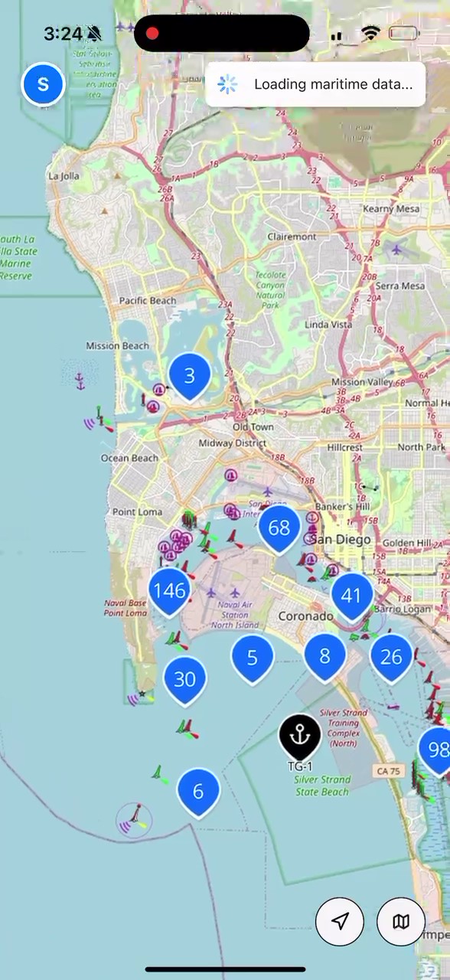Image resolution: width=450 pixels, height=980 pixels.
Task: Tap the Wi-Fi status icon
Action: pyautogui.click(x=371, y=34)
